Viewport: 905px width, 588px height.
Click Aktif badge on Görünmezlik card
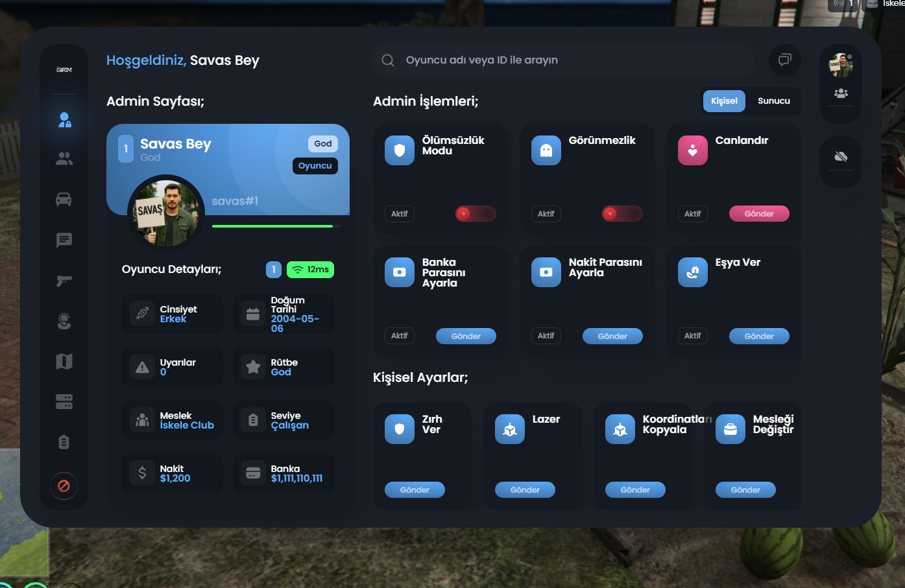tap(546, 214)
